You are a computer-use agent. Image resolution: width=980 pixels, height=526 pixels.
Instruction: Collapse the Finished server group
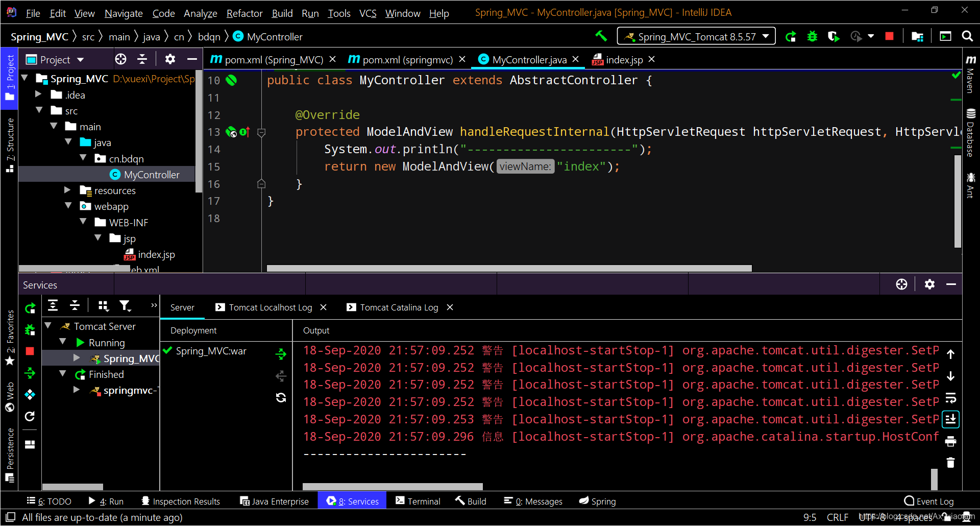coord(63,374)
